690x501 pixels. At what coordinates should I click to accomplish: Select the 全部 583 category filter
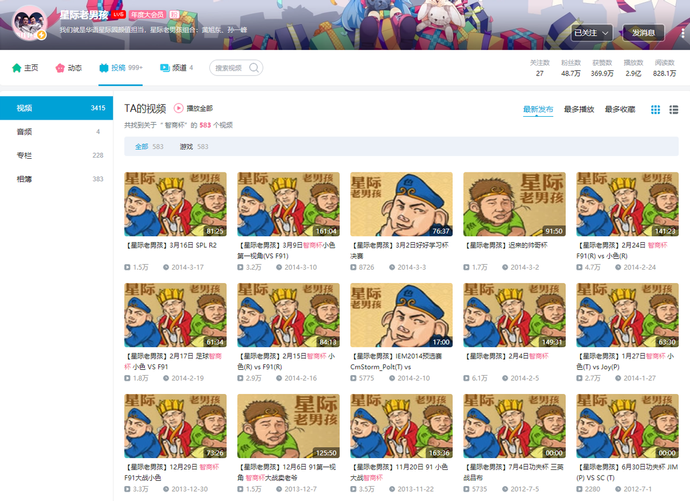pyautogui.click(x=149, y=146)
